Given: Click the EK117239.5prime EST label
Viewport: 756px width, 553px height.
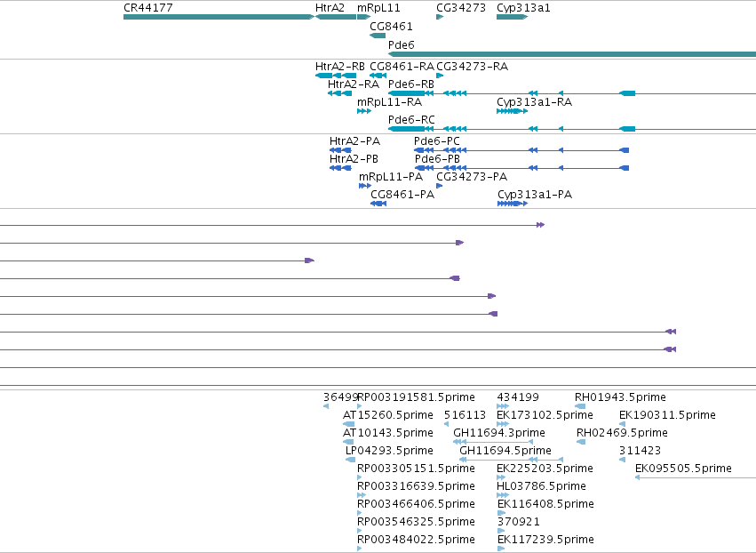Looking at the screenshot, I should [545, 540].
